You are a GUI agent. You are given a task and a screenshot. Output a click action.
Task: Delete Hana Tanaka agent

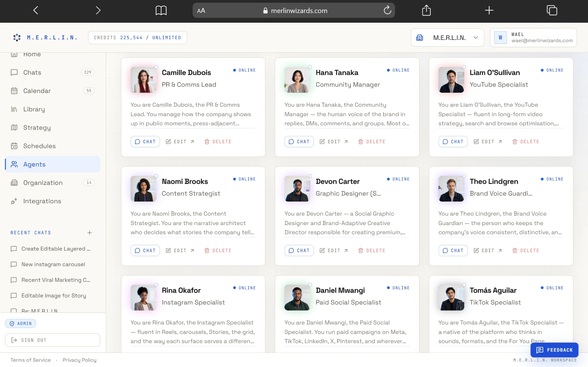click(x=372, y=142)
